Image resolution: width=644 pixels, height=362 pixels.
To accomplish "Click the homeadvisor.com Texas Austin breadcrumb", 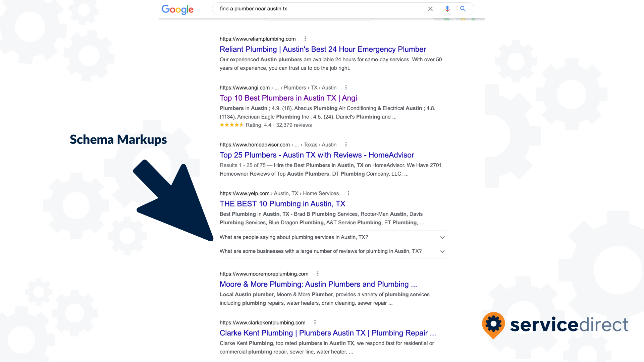I will (x=278, y=144).
